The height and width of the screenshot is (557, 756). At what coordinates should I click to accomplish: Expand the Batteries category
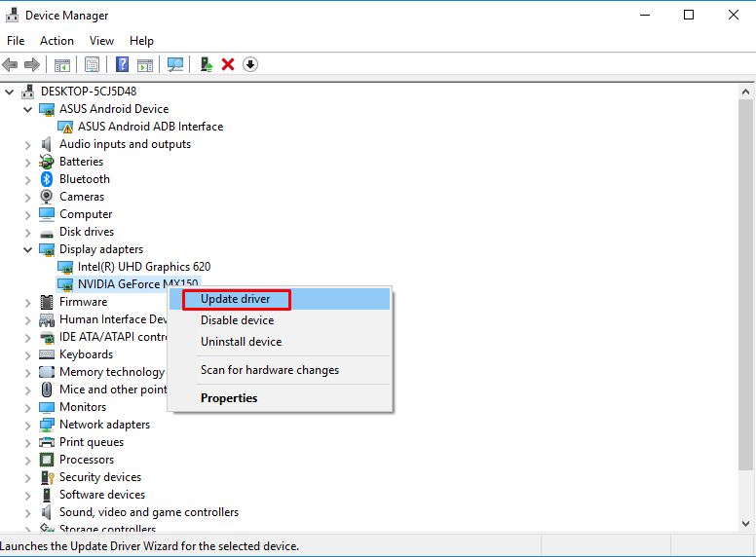point(28,162)
